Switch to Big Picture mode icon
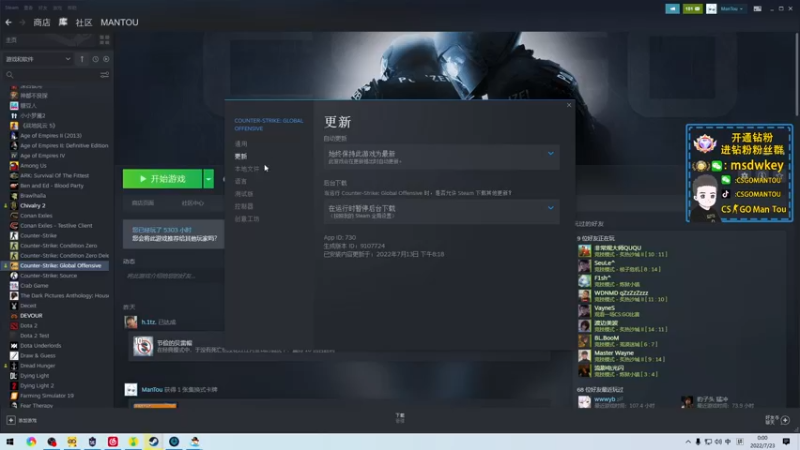 point(758,9)
